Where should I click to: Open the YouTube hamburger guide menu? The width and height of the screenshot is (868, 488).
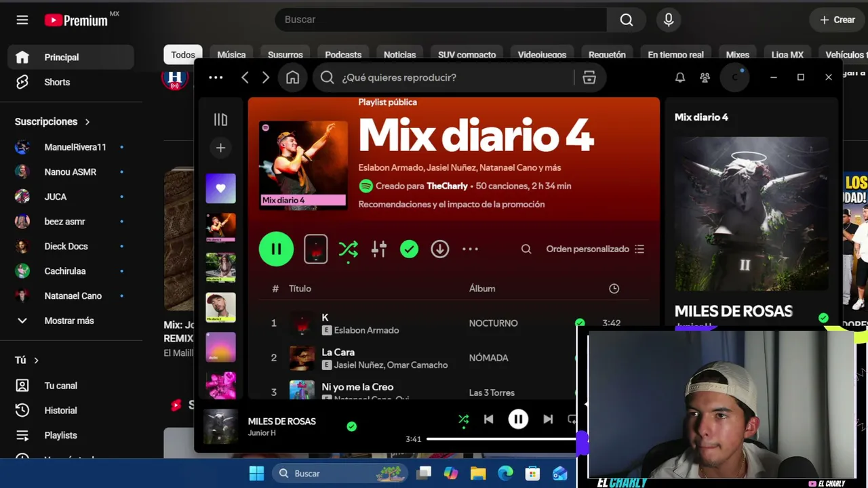coord(22,20)
